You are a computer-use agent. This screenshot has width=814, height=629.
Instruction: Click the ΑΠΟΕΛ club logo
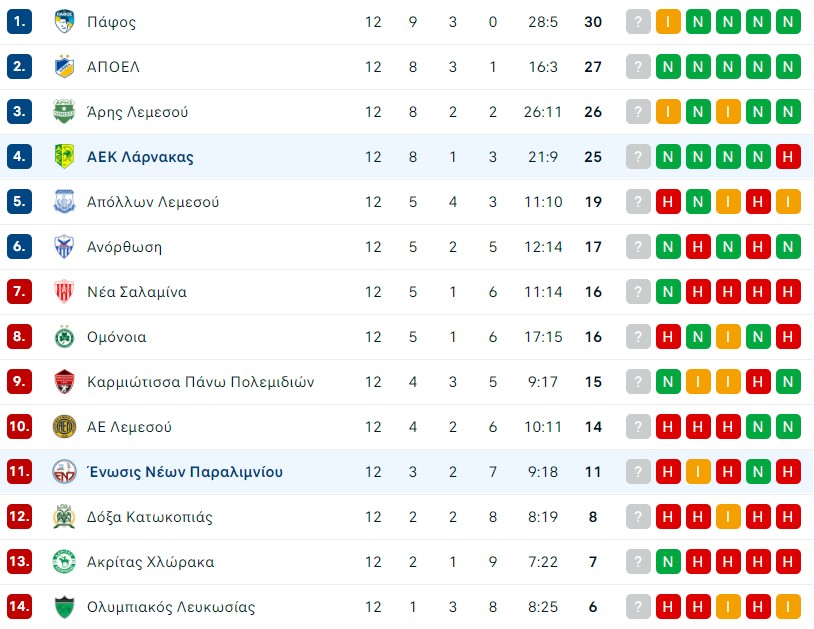pyautogui.click(x=64, y=67)
